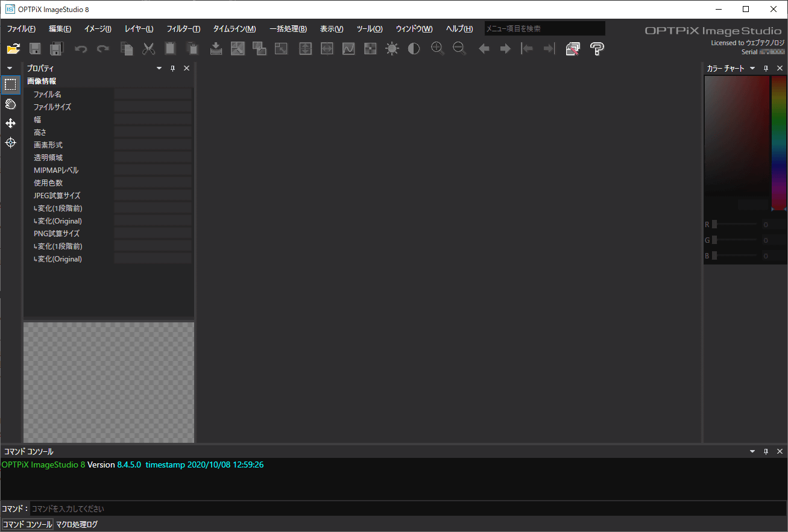788x532 pixels.
Task: Open the tone curve icon
Action: click(348, 49)
